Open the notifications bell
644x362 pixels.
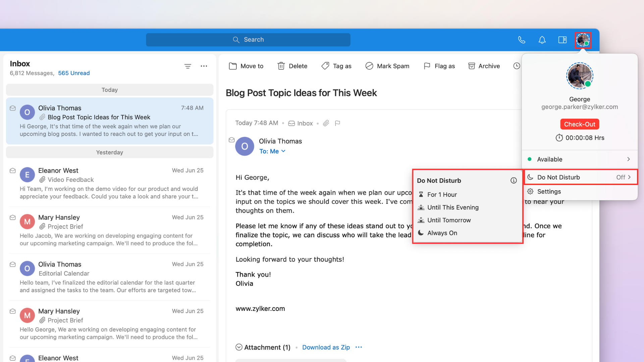[x=542, y=40]
